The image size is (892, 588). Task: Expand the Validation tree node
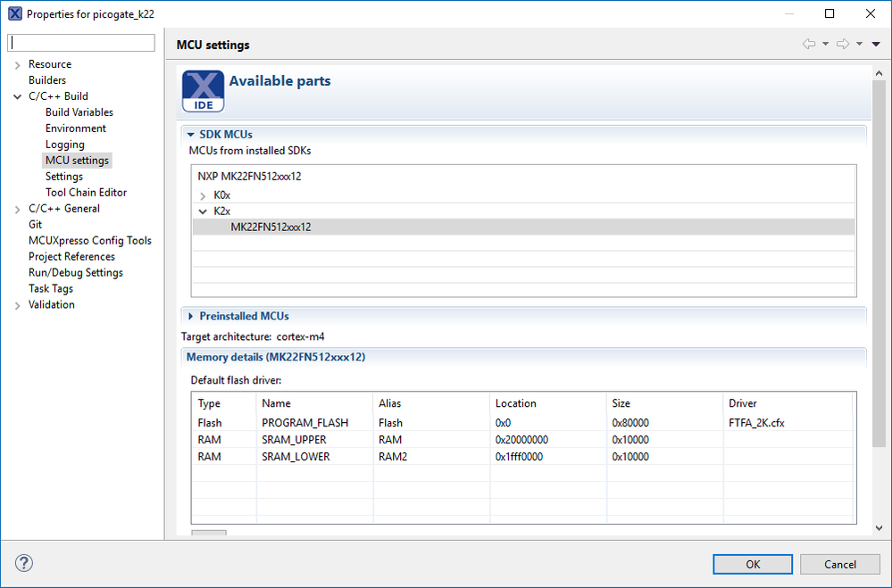point(18,305)
